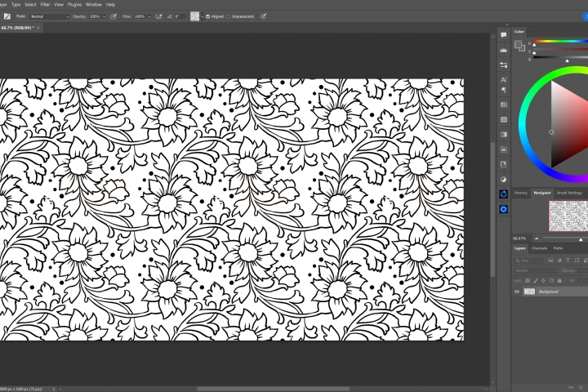Toggle prevent artboard auto-nesting lock
Viewport: 588px width, 392px height.
click(x=551, y=281)
